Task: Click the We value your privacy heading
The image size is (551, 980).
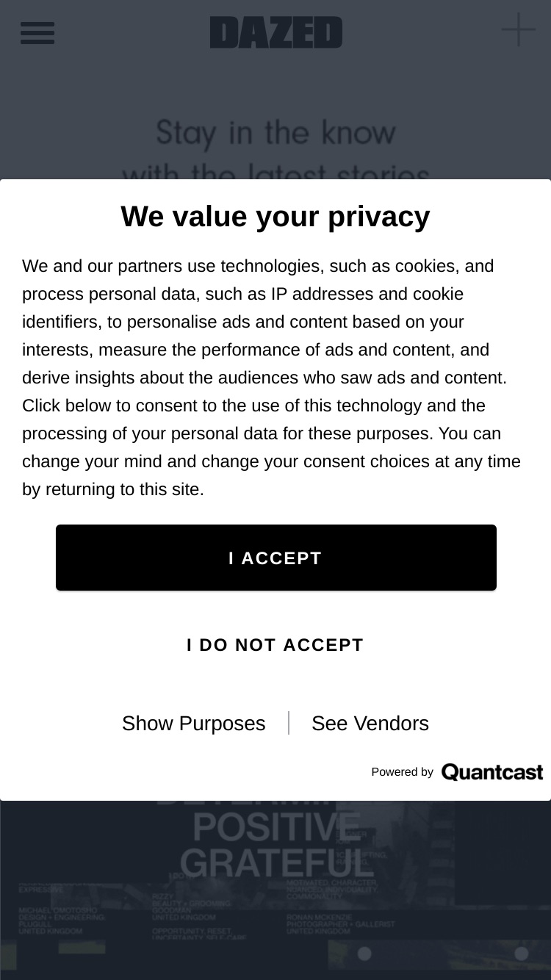Action: point(275,217)
